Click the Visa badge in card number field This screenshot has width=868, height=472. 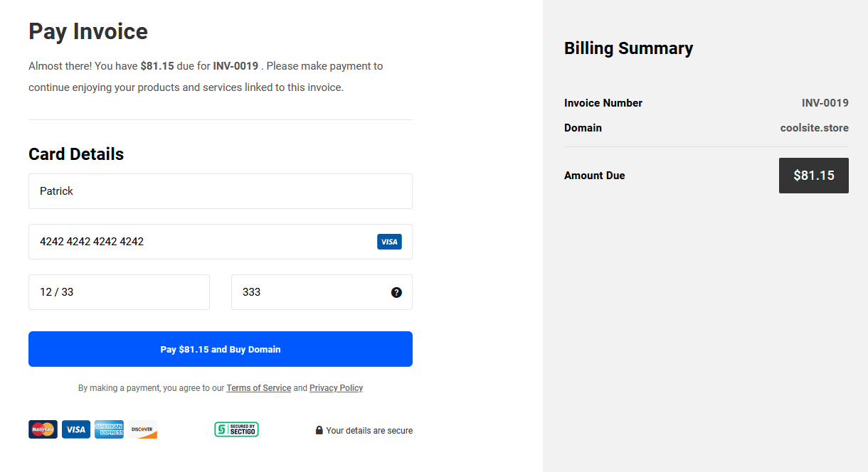point(389,242)
